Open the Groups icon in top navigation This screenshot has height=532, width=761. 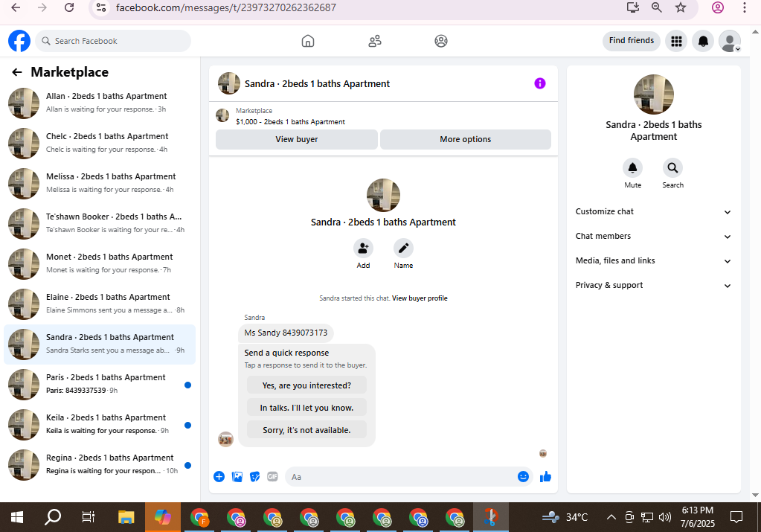[440, 41]
